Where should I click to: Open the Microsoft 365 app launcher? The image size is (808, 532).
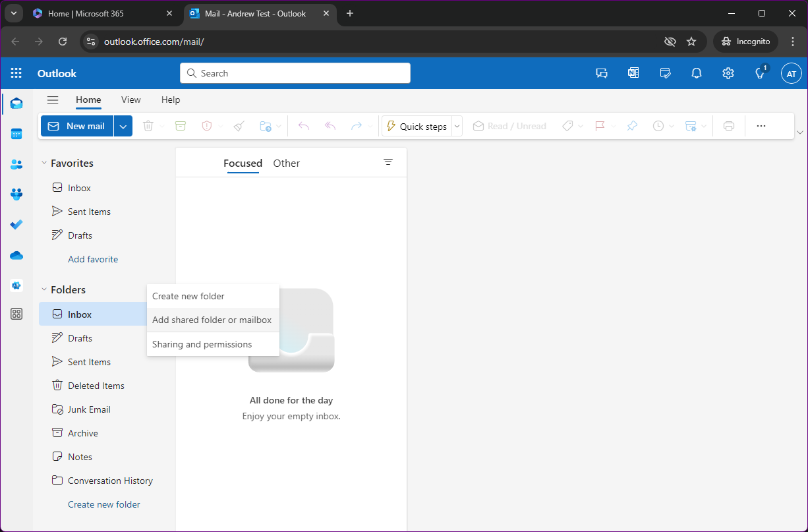point(16,73)
